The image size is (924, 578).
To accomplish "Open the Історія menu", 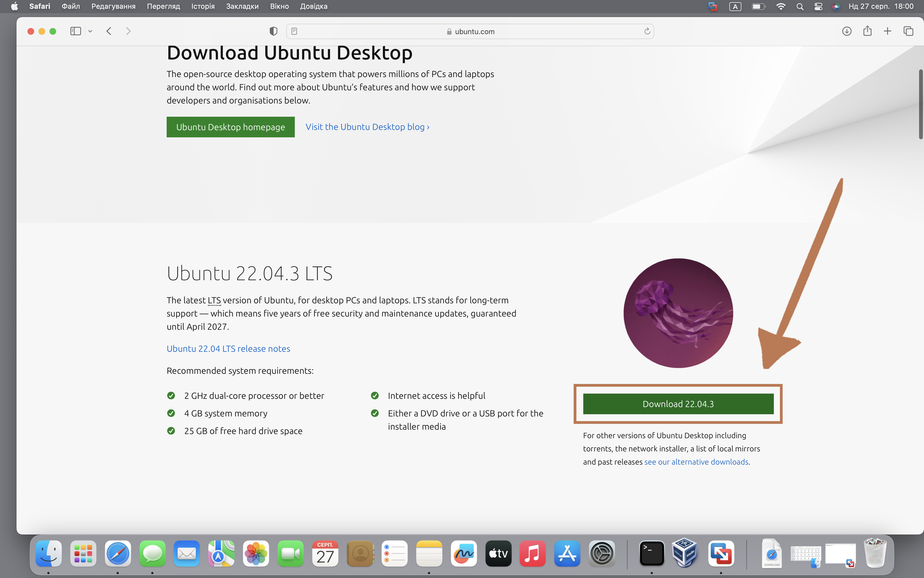I will pos(203,7).
